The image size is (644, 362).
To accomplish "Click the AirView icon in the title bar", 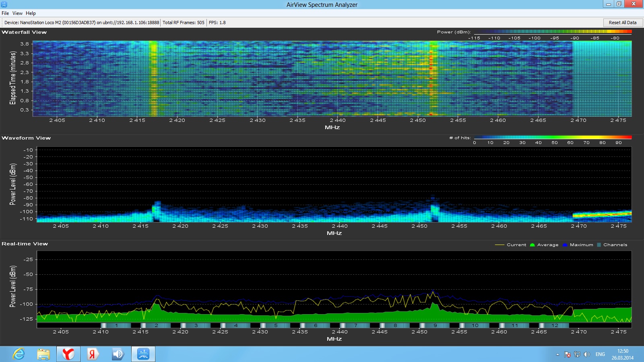I will [x=4, y=4].
